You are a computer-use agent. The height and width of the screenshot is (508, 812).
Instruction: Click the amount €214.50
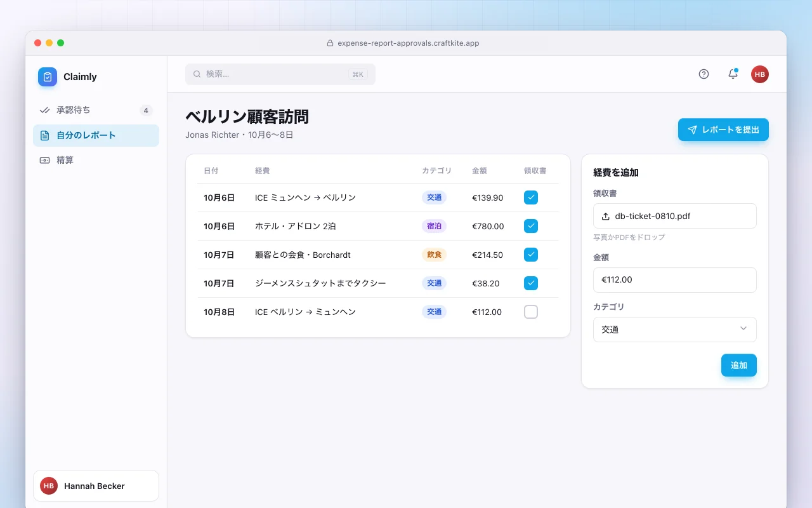point(488,255)
